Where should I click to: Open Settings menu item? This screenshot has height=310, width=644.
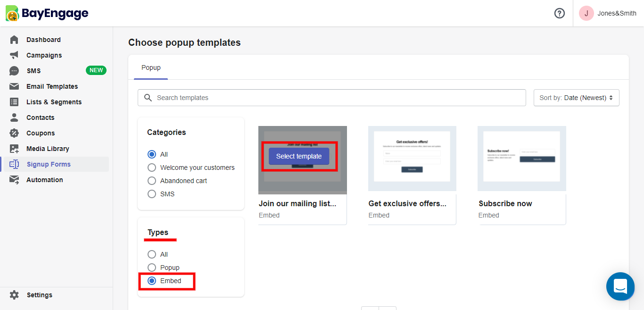coord(40,295)
